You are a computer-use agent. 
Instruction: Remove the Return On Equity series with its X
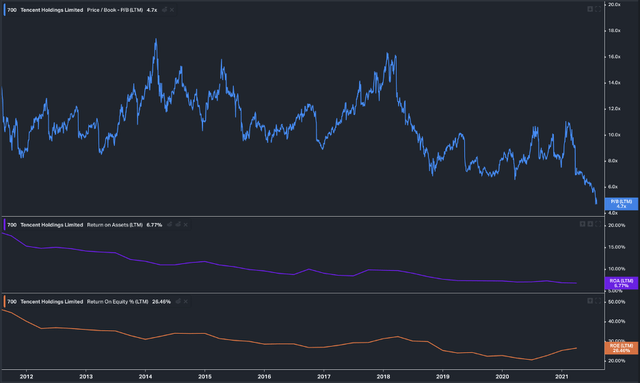coord(186,301)
